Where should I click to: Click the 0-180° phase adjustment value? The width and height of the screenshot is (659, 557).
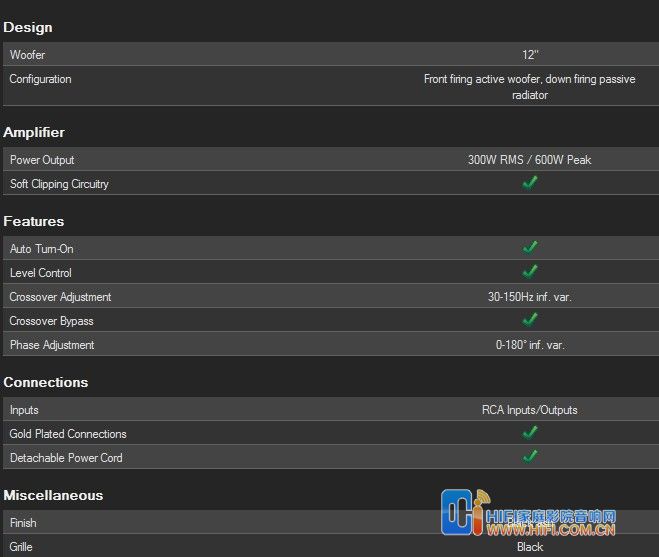coord(529,345)
